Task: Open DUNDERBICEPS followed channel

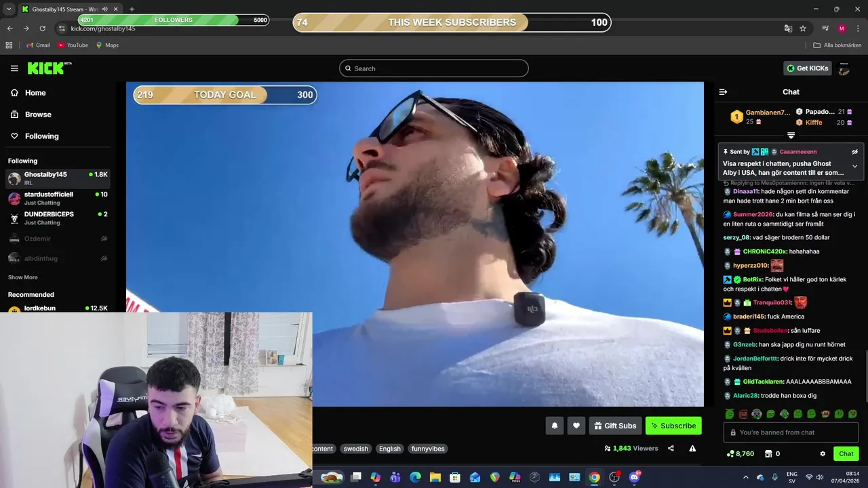Action: click(x=58, y=218)
